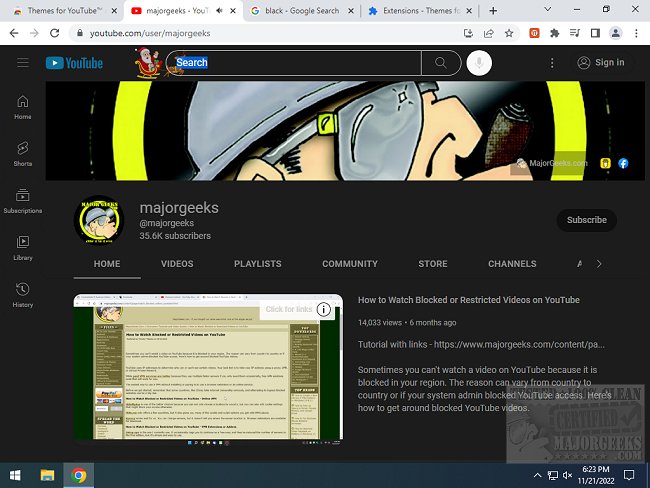Click the browser address bar URL
The height and width of the screenshot is (488, 650).
[150, 33]
